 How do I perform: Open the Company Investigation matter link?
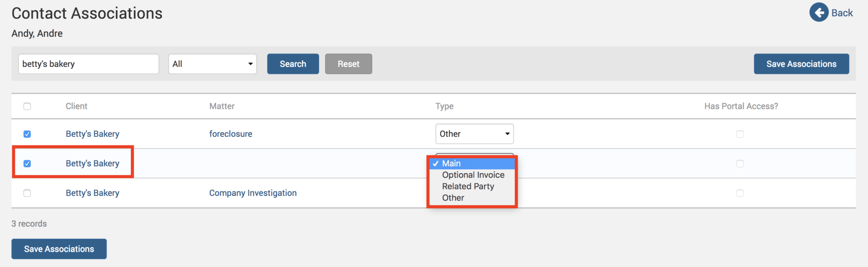253,193
